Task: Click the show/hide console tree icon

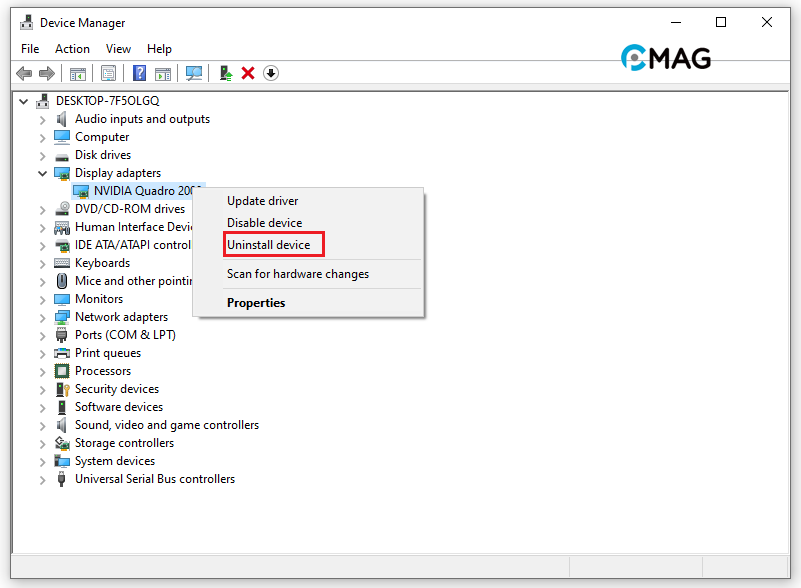Action: tap(77, 73)
